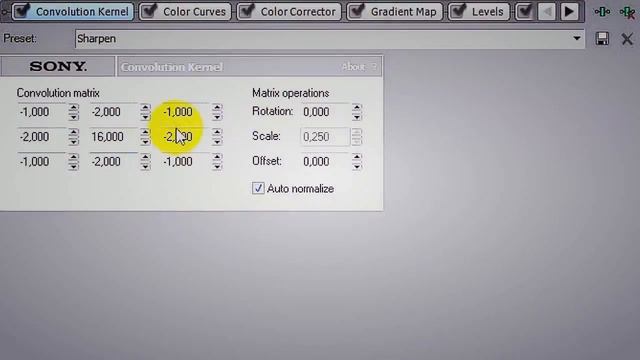640x360 pixels.
Task: Increase the Rotation value
Action: pyautogui.click(x=357, y=108)
